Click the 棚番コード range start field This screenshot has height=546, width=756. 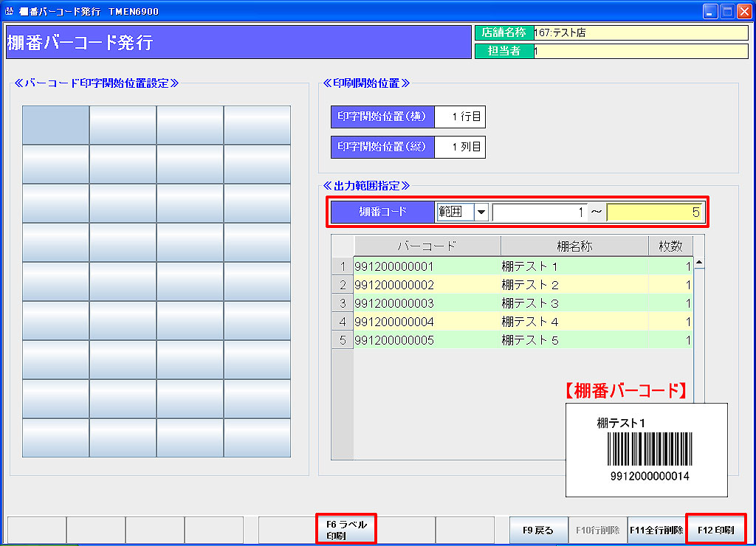(x=540, y=212)
